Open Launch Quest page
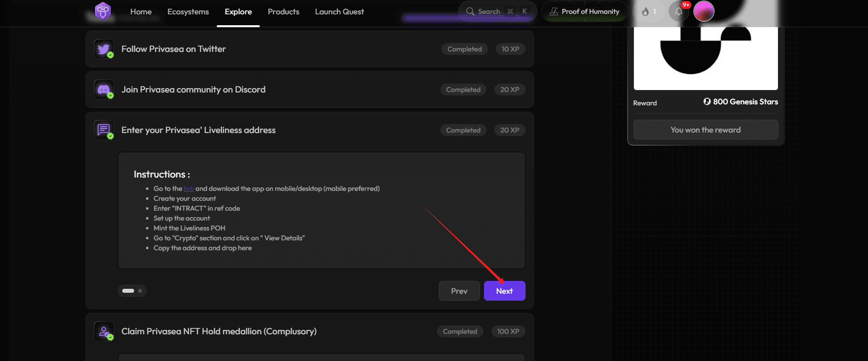868x361 pixels. tap(339, 12)
